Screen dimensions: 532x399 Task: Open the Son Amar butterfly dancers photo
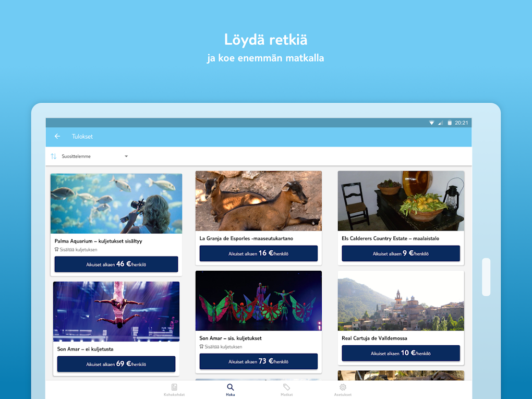pos(259,300)
